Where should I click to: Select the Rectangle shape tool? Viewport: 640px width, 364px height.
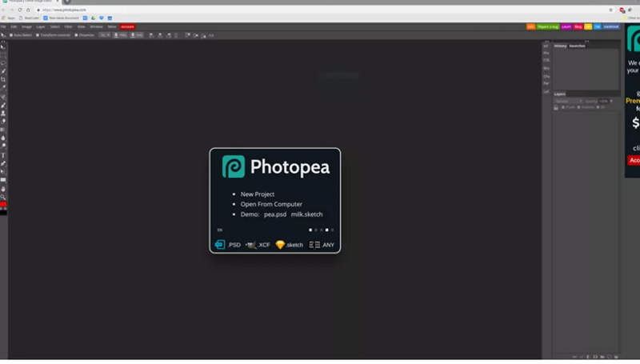click(x=3, y=180)
